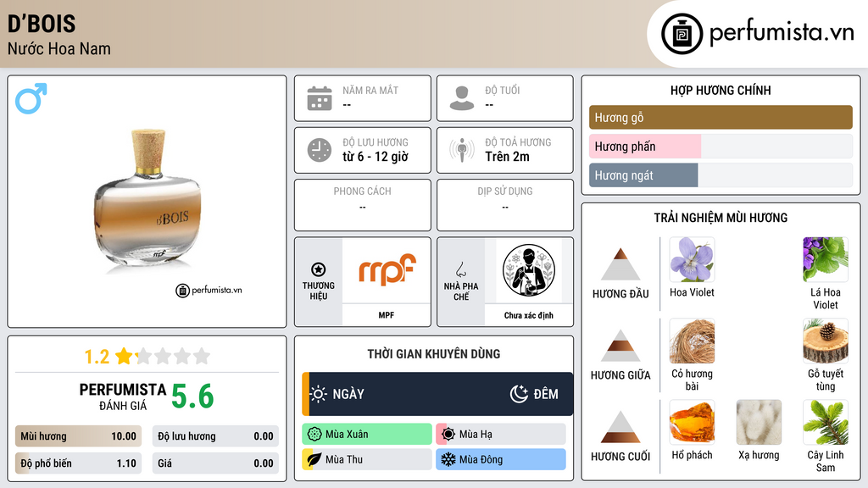Click the Mùa Hạ season label

point(476,435)
